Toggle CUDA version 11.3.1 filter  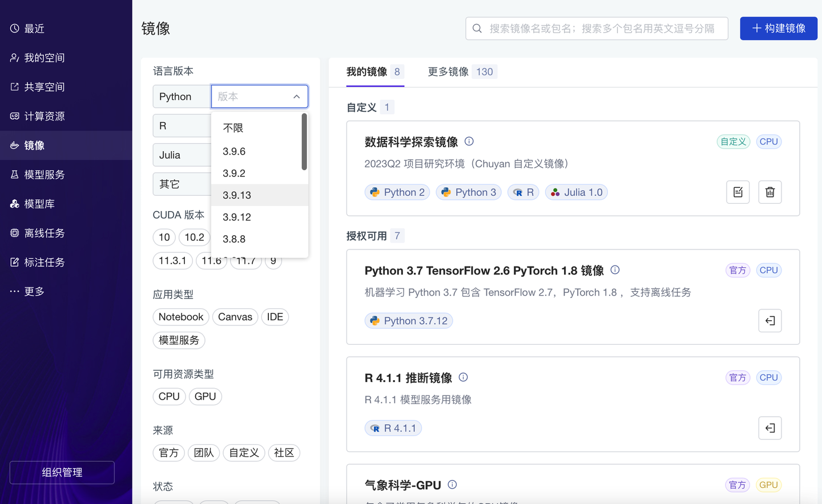pyautogui.click(x=172, y=261)
